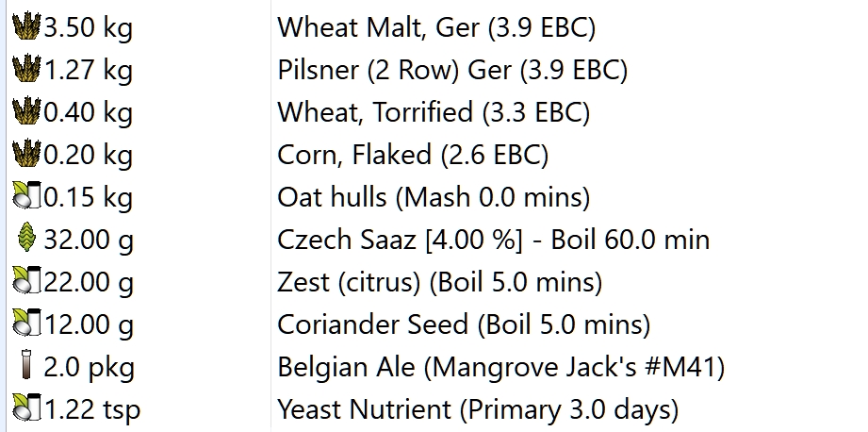Click the misc icon for Coriander Seed

(x=26, y=324)
